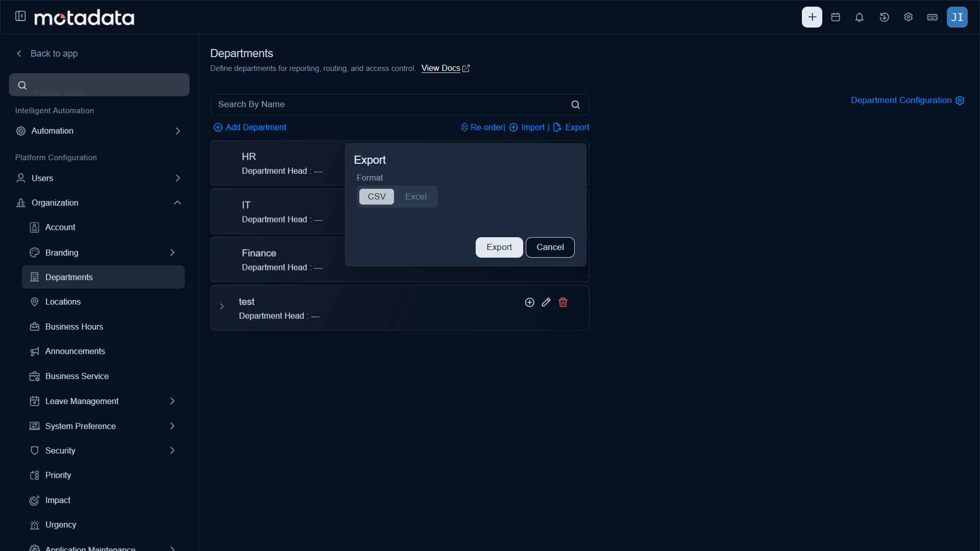This screenshot has height=551, width=980.
Task: Click the plus create button in header
Action: [x=812, y=17]
